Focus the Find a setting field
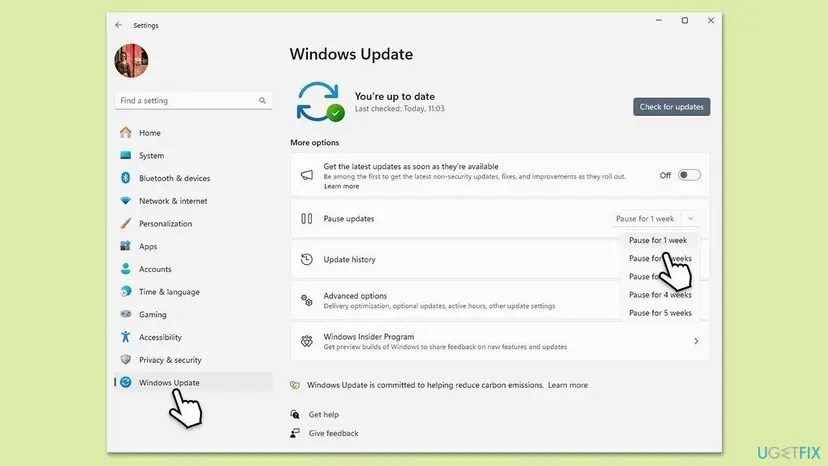This screenshot has width=828, height=466. (193, 100)
